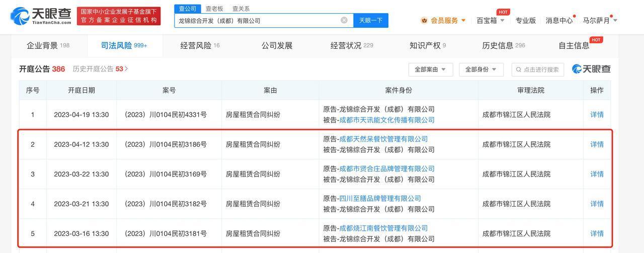The height and width of the screenshot is (253, 644).
Task: Open 成都天然呆餐饮管理有限公司 link
Action: tap(383, 139)
